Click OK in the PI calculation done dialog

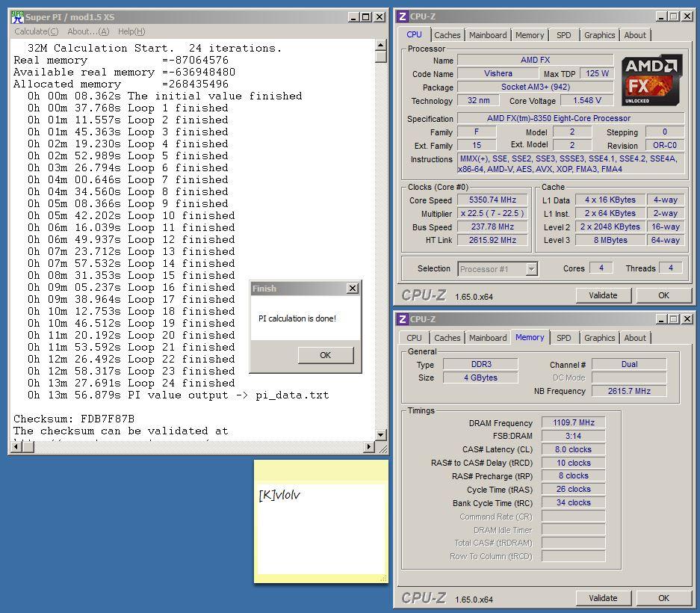coord(326,355)
